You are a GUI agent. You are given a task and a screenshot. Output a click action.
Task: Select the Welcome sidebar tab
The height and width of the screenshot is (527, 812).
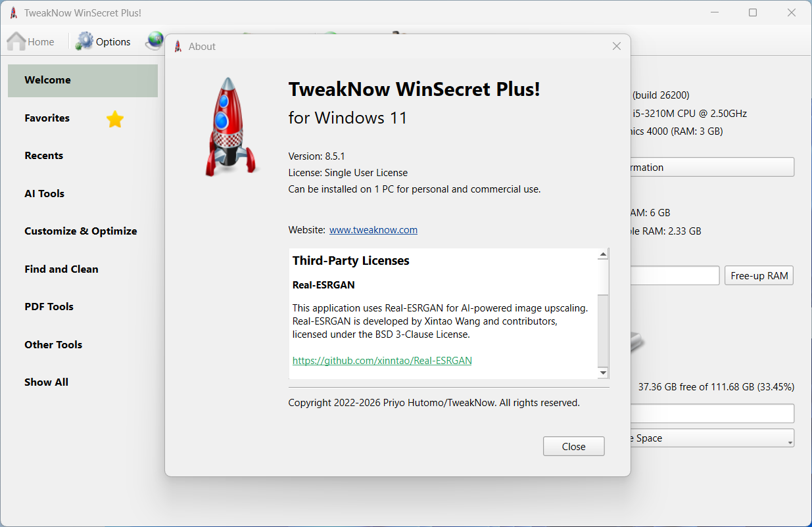pyautogui.click(x=82, y=80)
